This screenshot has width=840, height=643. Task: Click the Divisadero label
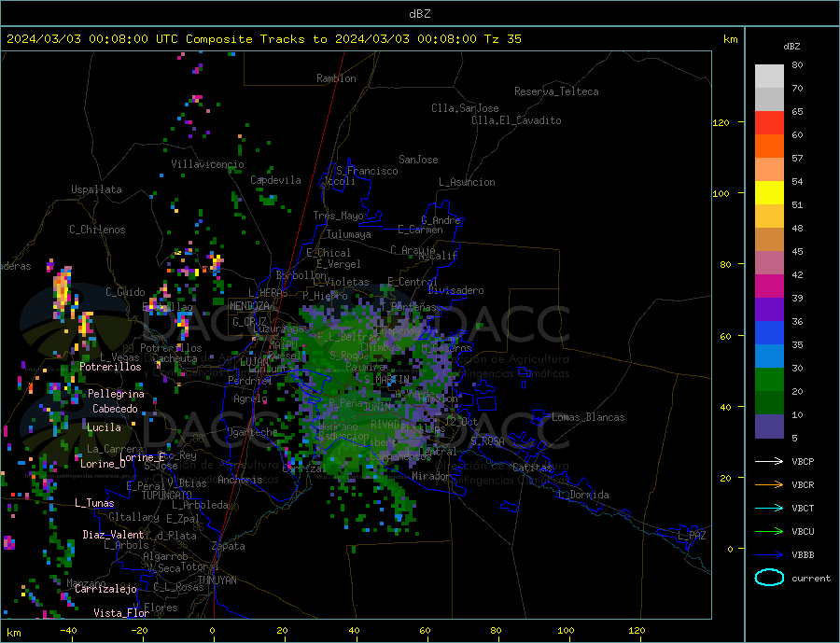tap(455, 290)
